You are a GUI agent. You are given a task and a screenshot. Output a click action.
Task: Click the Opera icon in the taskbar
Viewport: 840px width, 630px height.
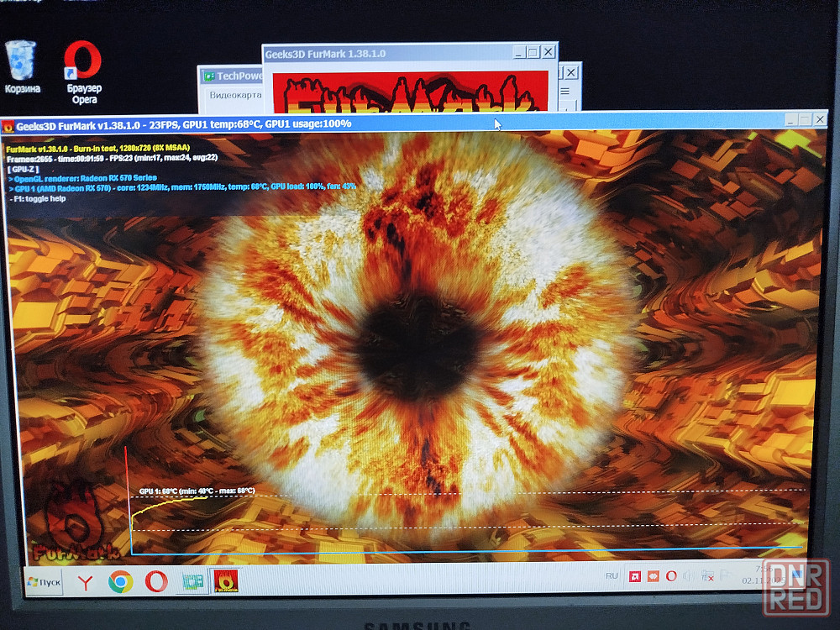pyautogui.click(x=156, y=581)
